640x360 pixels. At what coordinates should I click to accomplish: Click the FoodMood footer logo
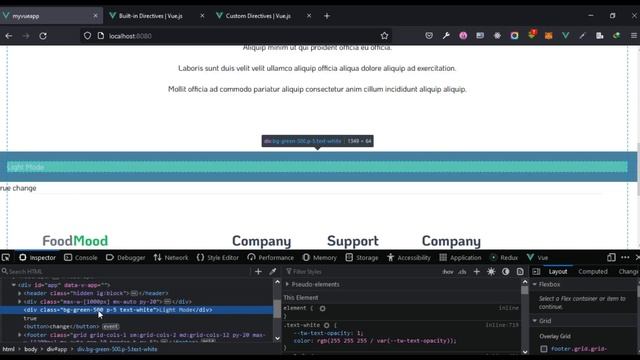click(x=75, y=241)
